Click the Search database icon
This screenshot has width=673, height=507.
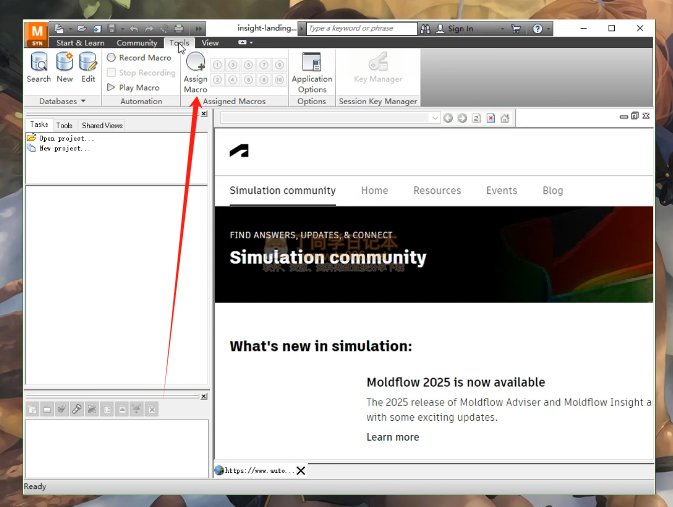[x=39, y=67]
